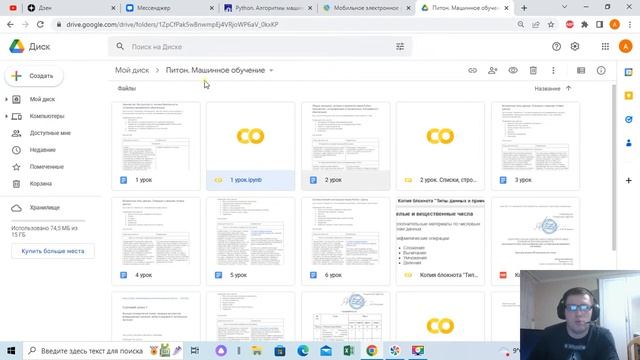Add more side panel add-ons
640x360 pixels.
pos(629,180)
